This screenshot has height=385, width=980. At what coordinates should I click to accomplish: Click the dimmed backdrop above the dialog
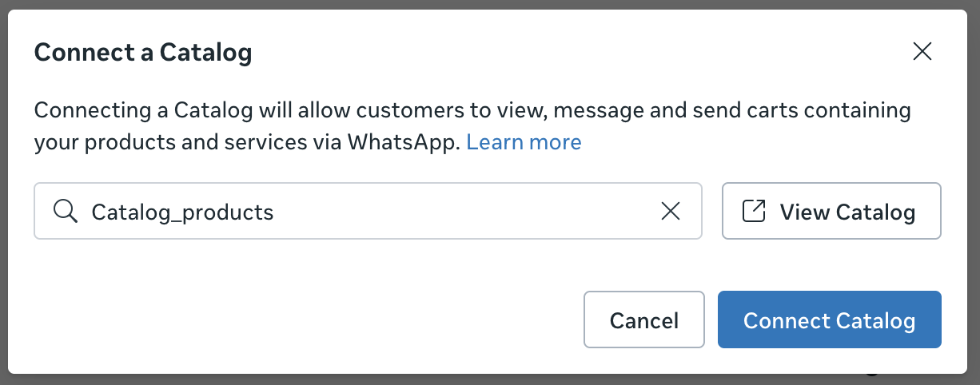(480, 4)
